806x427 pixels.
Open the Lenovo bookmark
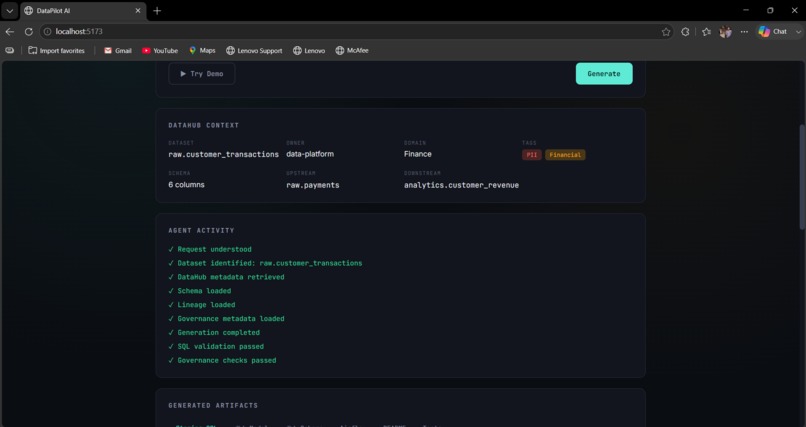(x=309, y=50)
